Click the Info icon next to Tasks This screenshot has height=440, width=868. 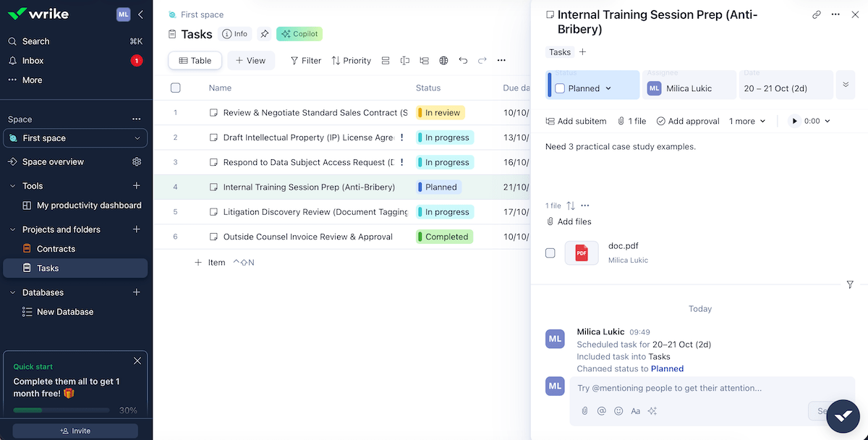coord(235,33)
